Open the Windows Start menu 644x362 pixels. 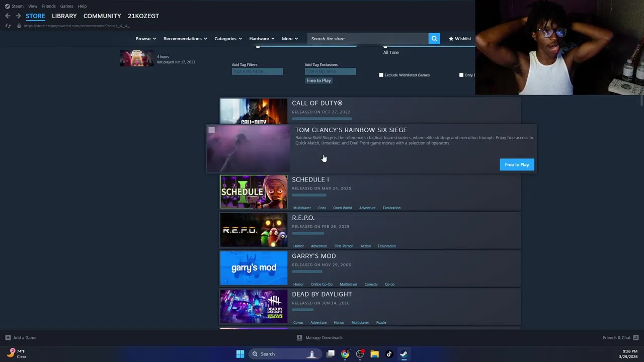240,354
